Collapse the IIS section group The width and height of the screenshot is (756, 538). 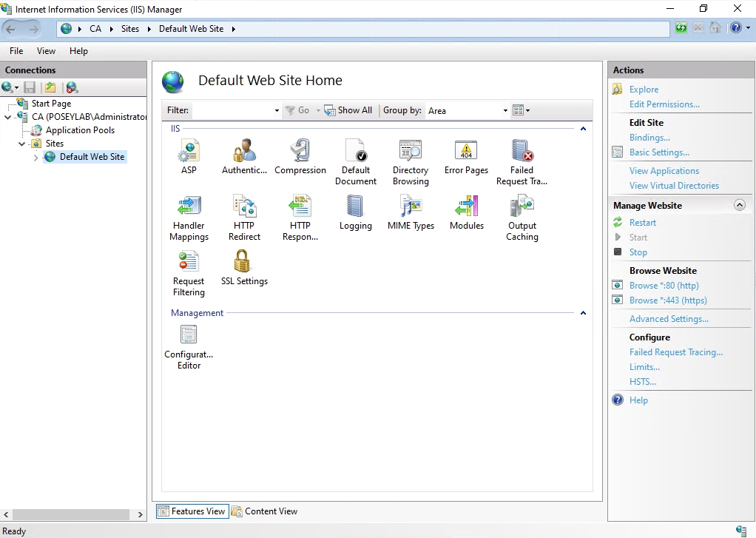click(583, 129)
